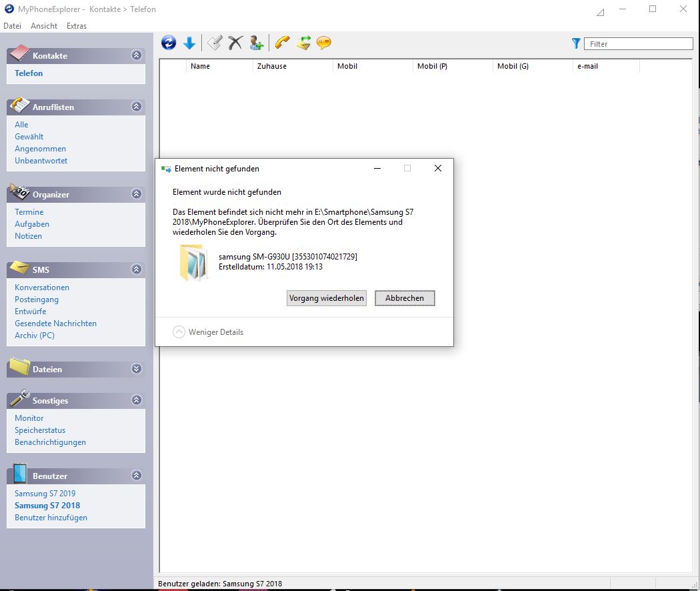This screenshot has width=700, height=591.
Task: Click the blue filter funnel icon
Action: pyautogui.click(x=576, y=43)
